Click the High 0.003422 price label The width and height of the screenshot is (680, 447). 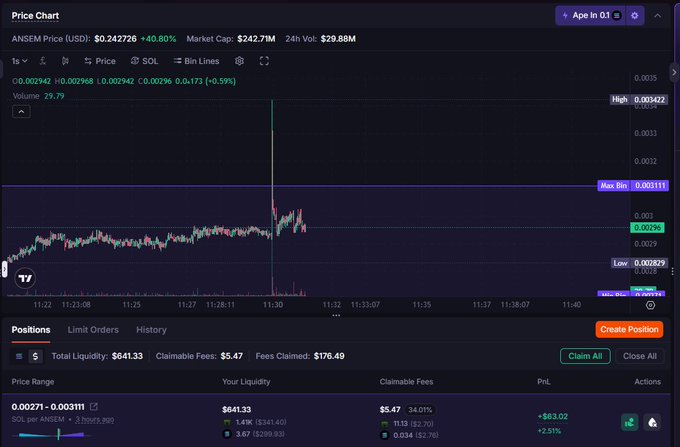tap(639, 100)
